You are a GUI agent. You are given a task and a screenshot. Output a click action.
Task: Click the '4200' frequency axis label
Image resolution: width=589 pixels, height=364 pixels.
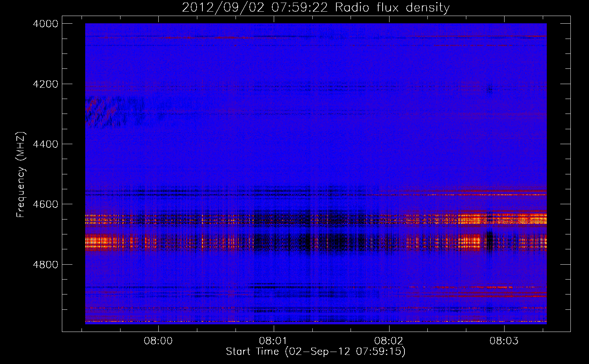click(x=46, y=84)
